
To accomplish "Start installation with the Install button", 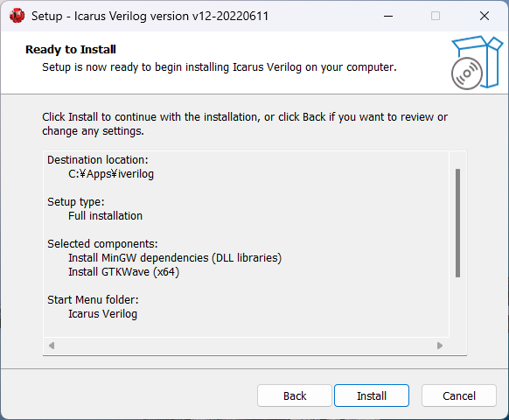I will [x=372, y=395].
